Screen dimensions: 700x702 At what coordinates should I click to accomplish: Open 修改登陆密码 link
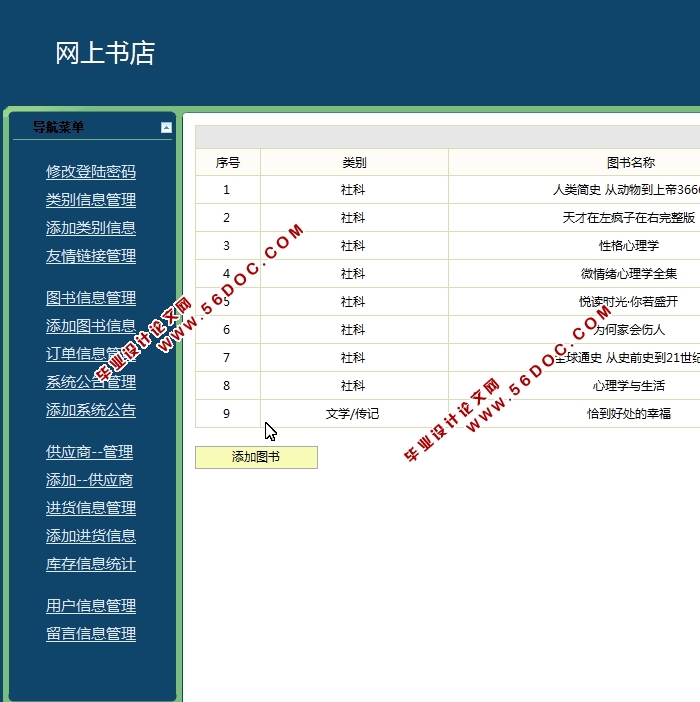[x=91, y=171]
